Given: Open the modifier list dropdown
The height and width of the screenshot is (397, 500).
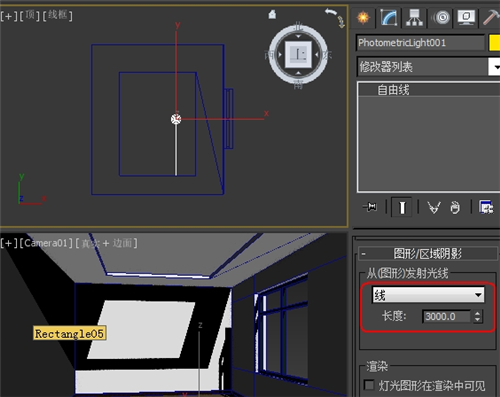Looking at the screenshot, I should (x=429, y=67).
